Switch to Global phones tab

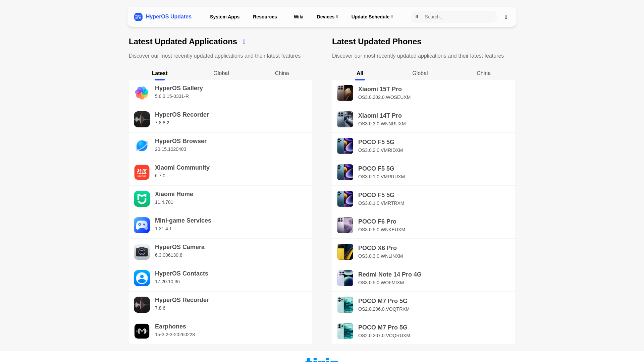(x=420, y=73)
